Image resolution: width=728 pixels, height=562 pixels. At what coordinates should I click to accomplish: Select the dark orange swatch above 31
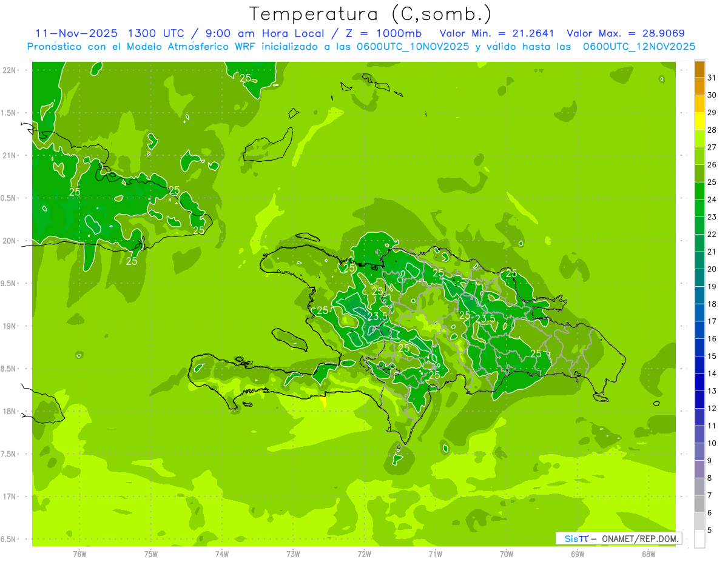pyautogui.click(x=699, y=69)
